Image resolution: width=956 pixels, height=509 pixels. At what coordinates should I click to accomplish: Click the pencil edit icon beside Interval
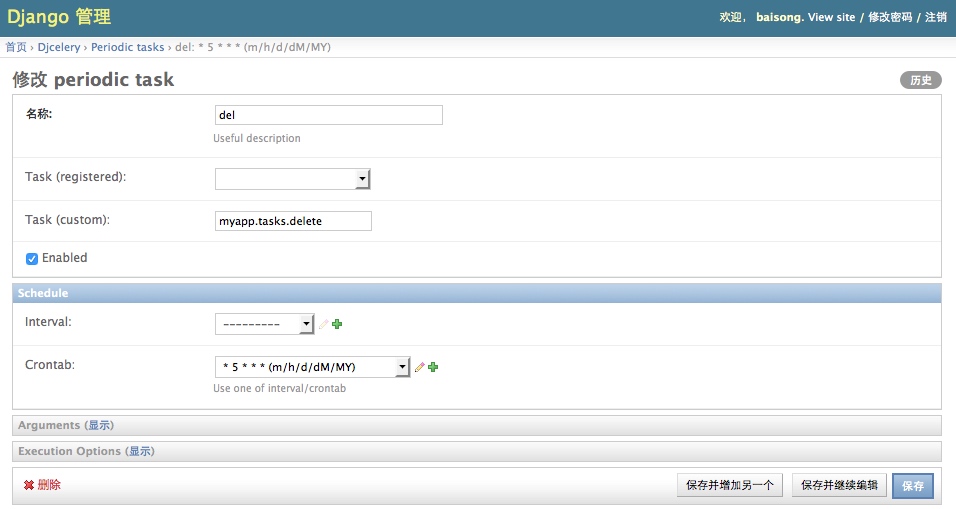click(323, 324)
